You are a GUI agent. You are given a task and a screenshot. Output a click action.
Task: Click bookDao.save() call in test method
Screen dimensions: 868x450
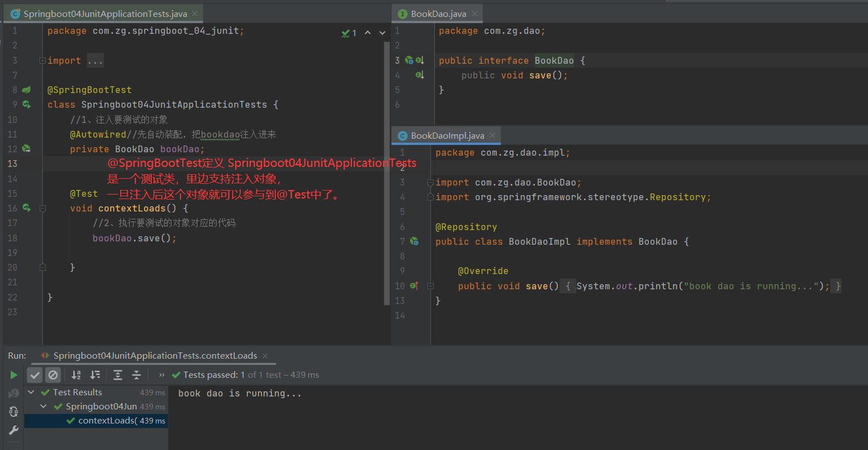(135, 239)
